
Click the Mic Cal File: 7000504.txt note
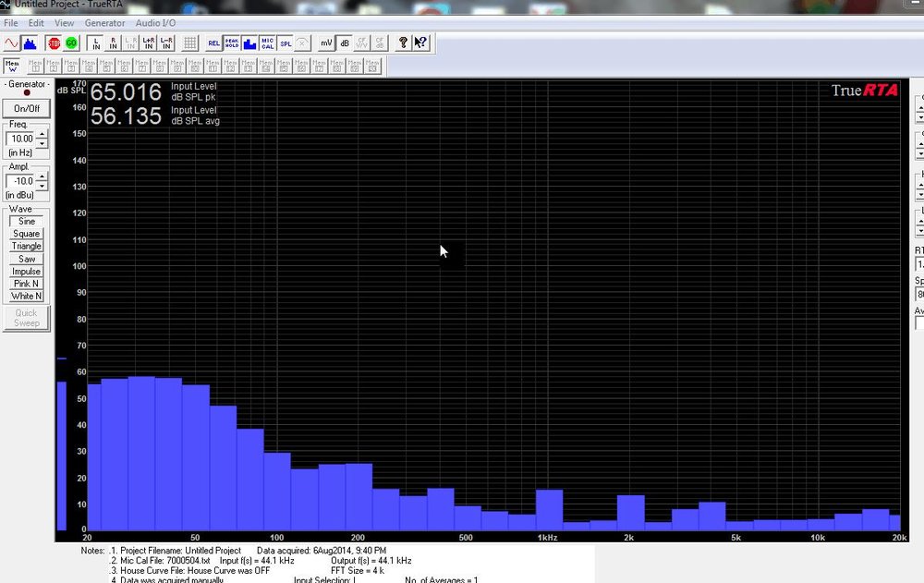click(x=165, y=561)
